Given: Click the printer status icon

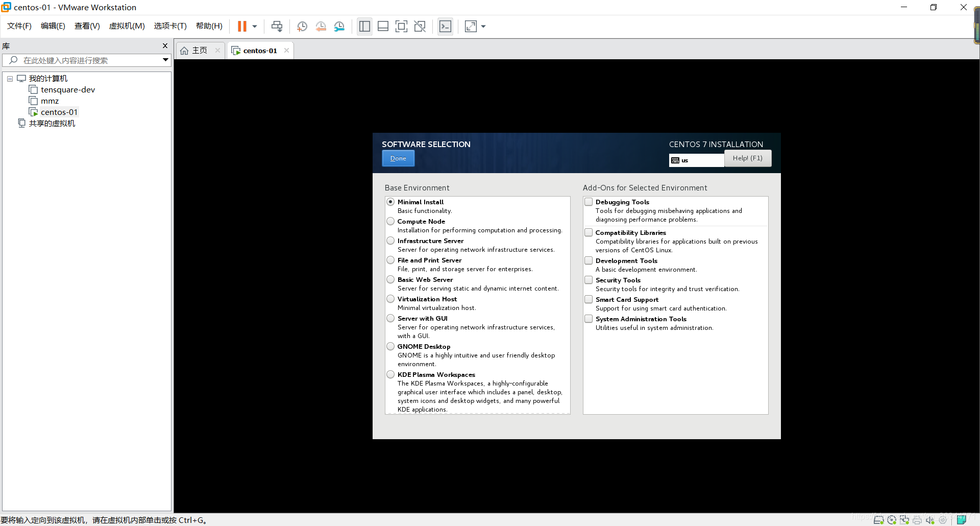Looking at the screenshot, I should (917, 520).
